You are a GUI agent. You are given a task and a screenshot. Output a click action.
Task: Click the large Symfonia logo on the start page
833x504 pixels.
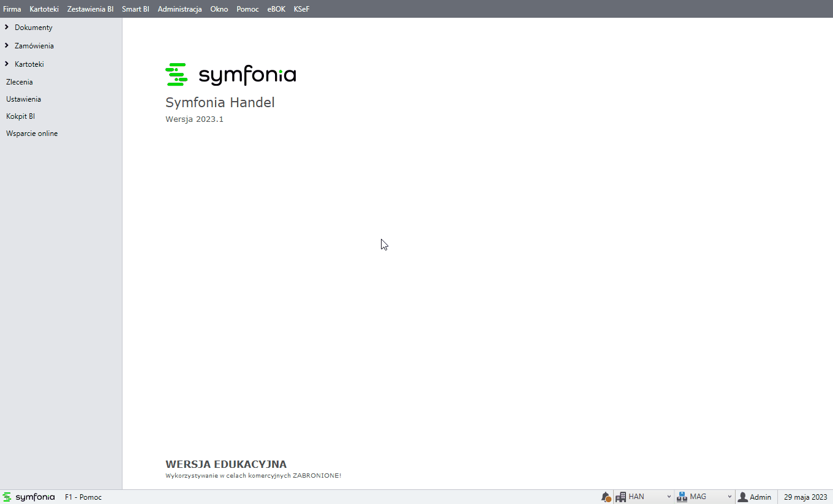231,75
